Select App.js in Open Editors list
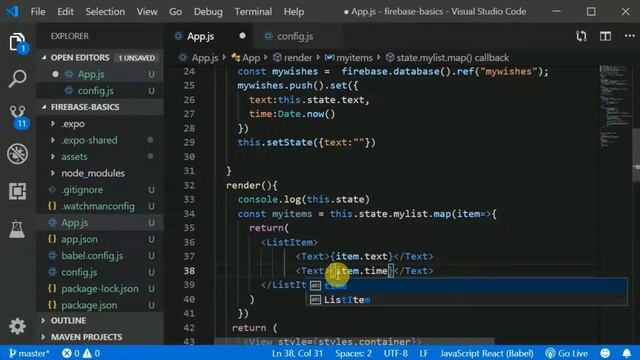The height and width of the screenshot is (360, 640). point(100,74)
